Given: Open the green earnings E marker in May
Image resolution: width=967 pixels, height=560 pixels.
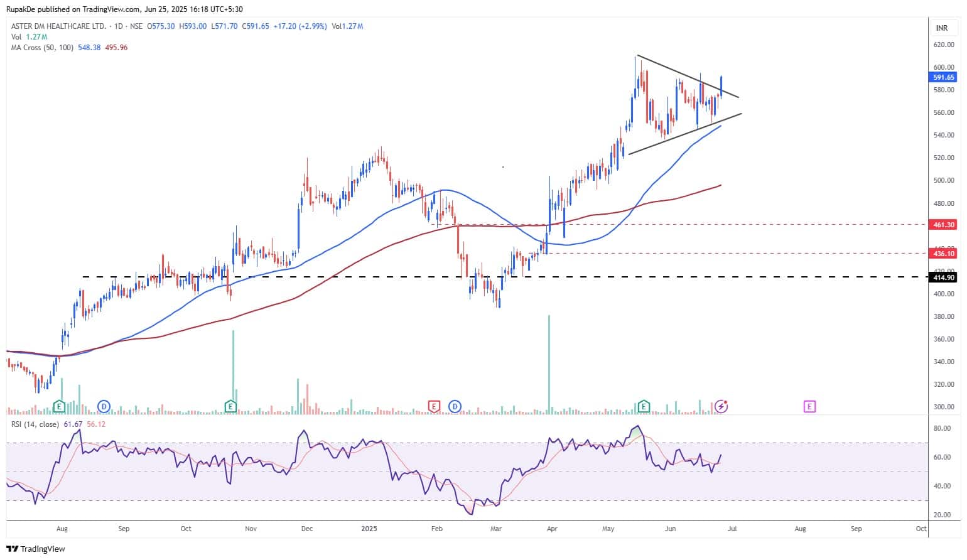Looking at the screenshot, I should click(x=643, y=407).
